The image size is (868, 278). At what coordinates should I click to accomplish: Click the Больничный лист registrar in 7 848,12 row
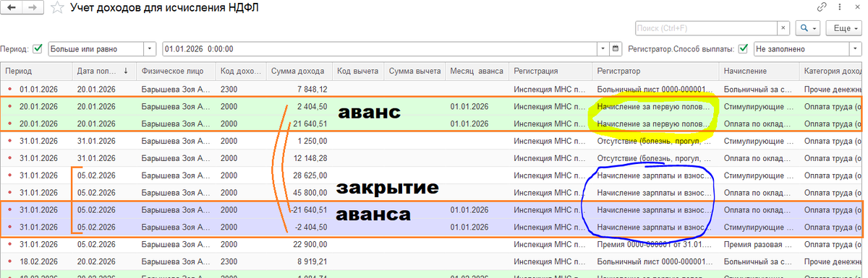point(655,89)
